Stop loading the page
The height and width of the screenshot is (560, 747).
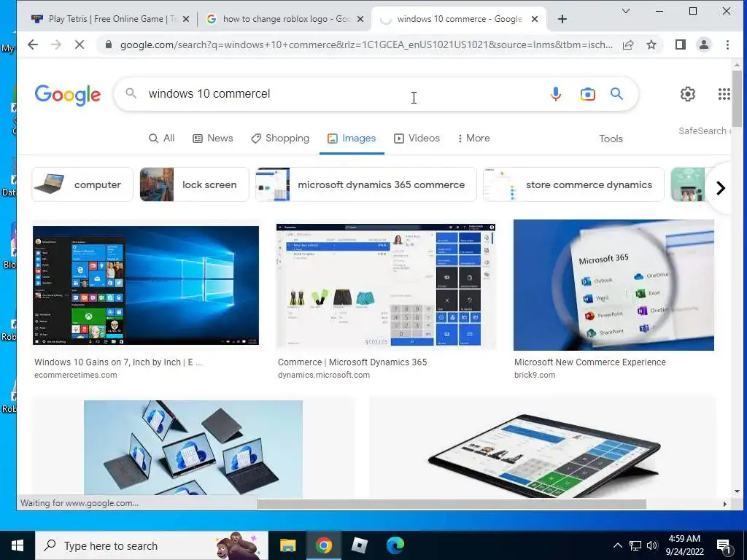tap(80, 44)
